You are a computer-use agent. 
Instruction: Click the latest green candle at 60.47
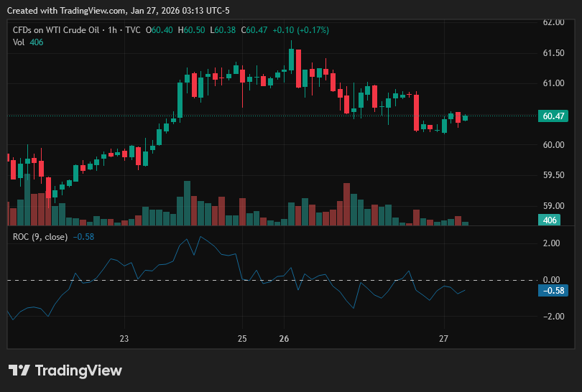click(x=465, y=118)
